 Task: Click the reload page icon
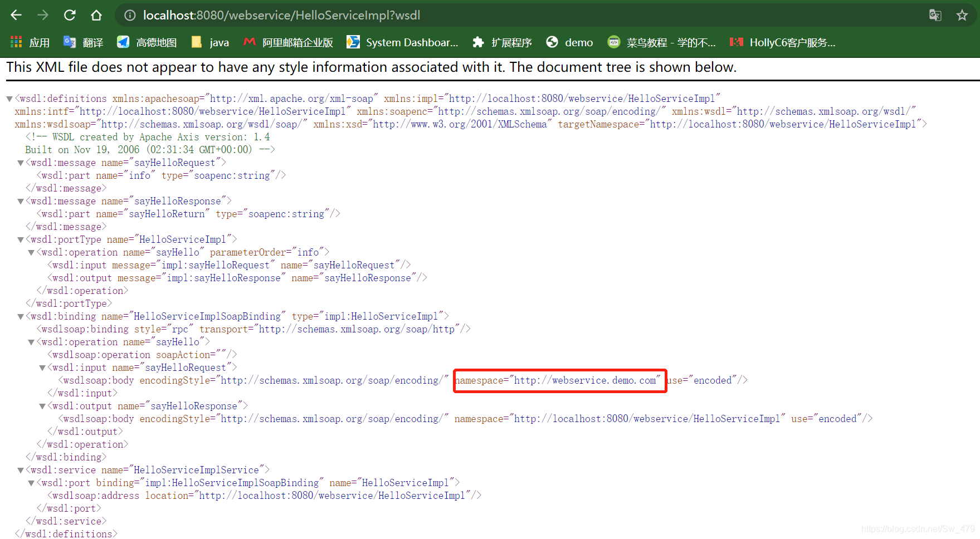(x=69, y=15)
